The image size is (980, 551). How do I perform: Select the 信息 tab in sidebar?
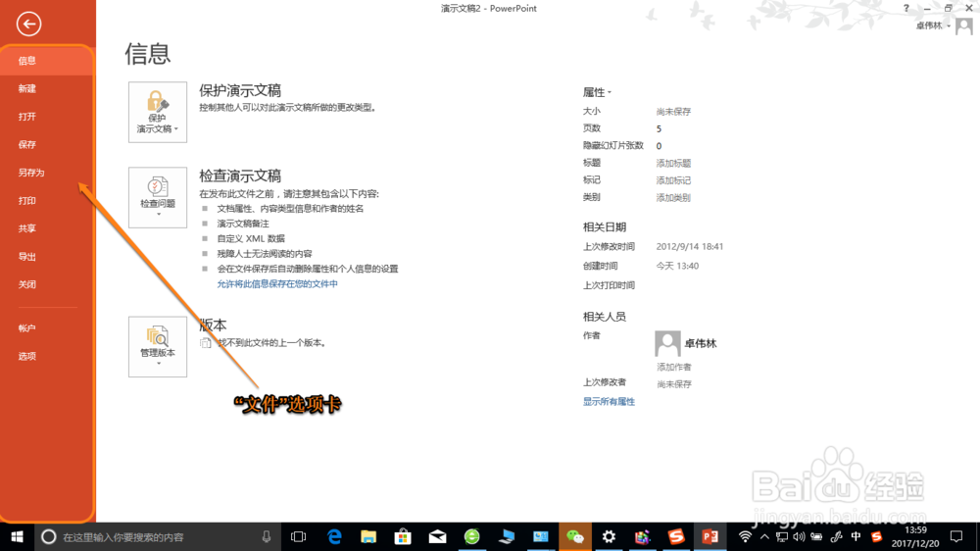click(47, 61)
